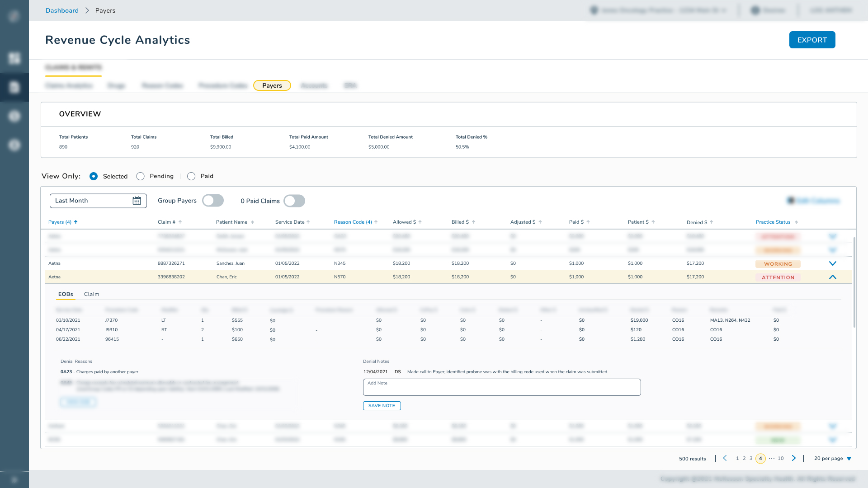Click denial reason 0A23 text

[x=99, y=372]
